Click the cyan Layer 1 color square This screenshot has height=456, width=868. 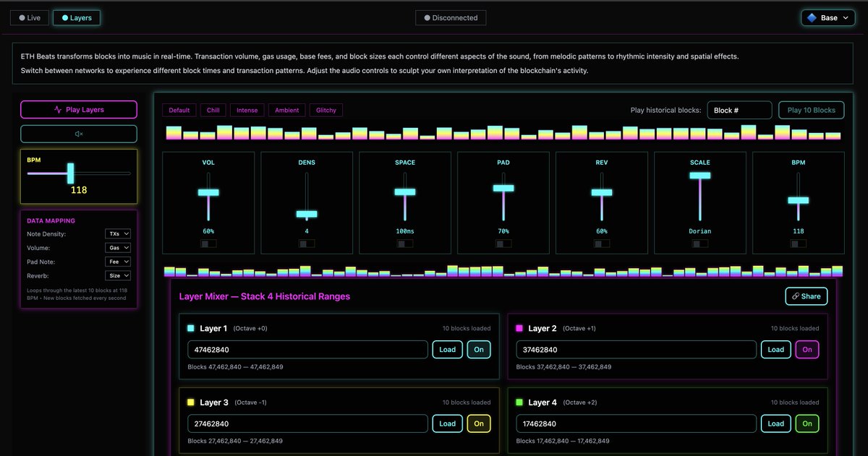click(x=190, y=328)
